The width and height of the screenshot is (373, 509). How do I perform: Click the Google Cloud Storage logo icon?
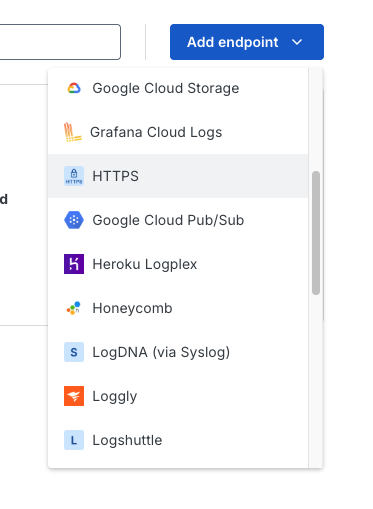click(x=74, y=88)
